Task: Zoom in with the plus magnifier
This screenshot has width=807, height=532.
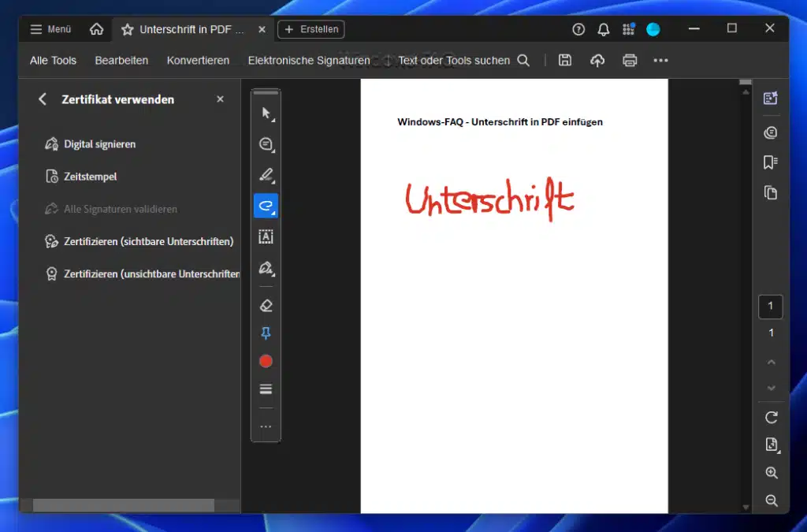Action: click(x=771, y=473)
